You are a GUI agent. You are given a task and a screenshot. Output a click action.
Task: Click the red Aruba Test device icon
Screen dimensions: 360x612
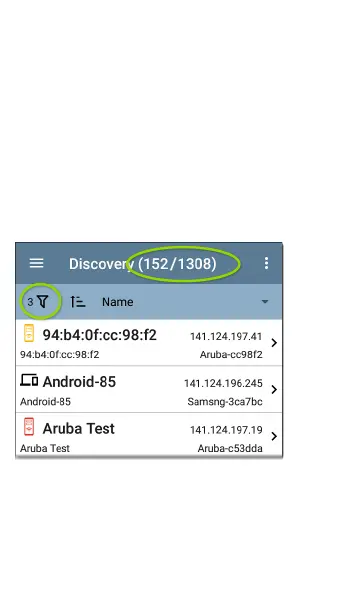(29, 426)
